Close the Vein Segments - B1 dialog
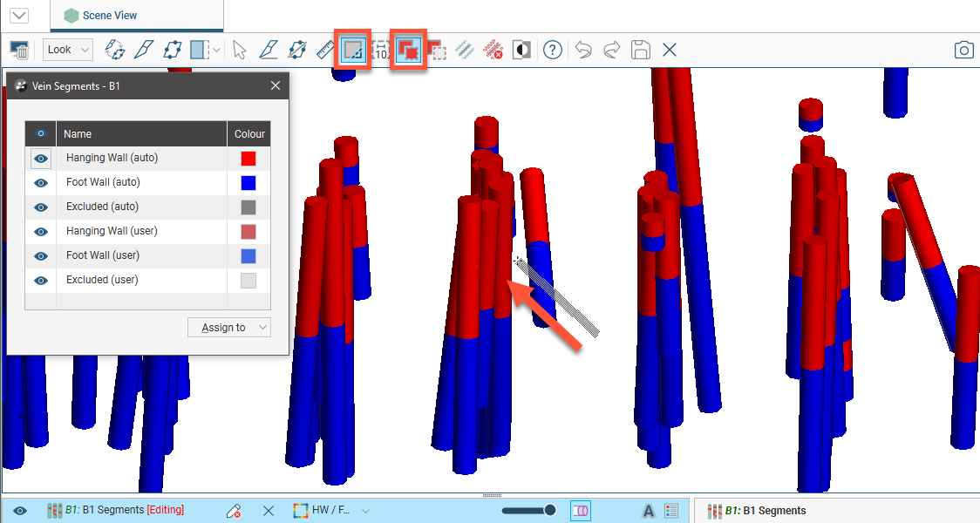The width and height of the screenshot is (980, 523). 276,86
